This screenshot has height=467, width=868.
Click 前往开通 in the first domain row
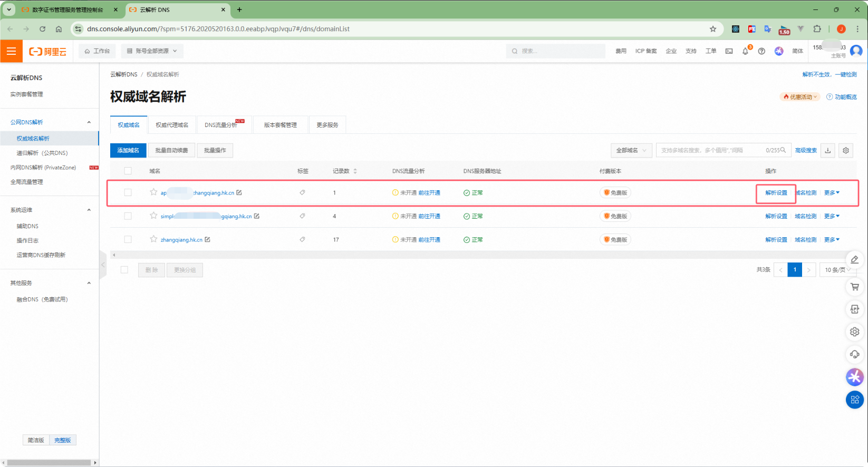click(x=429, y=193)
